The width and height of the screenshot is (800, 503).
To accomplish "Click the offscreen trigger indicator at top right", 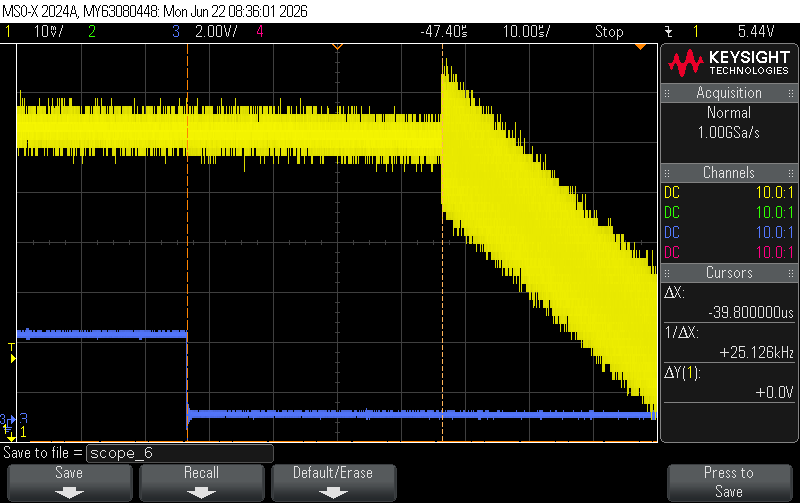I will (640, 47).
